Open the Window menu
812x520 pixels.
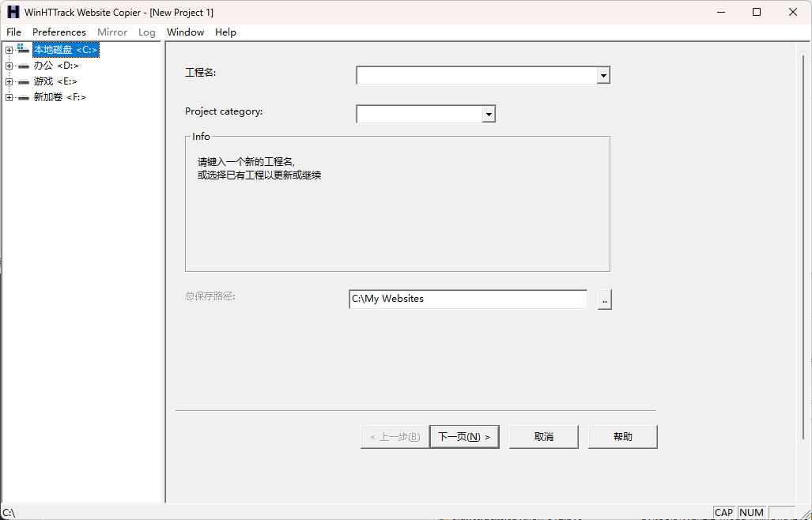pos(185,32)
